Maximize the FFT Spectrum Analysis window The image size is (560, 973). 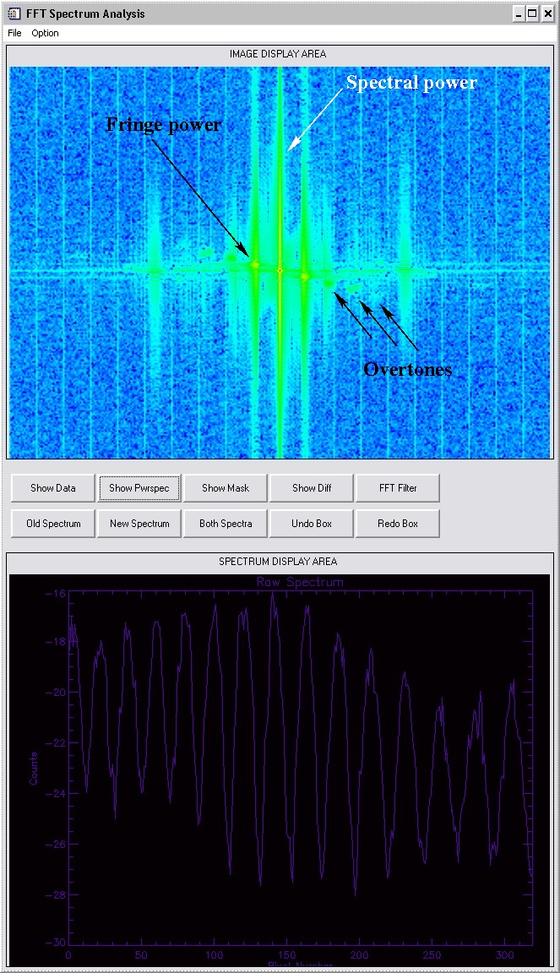(533, 14)
